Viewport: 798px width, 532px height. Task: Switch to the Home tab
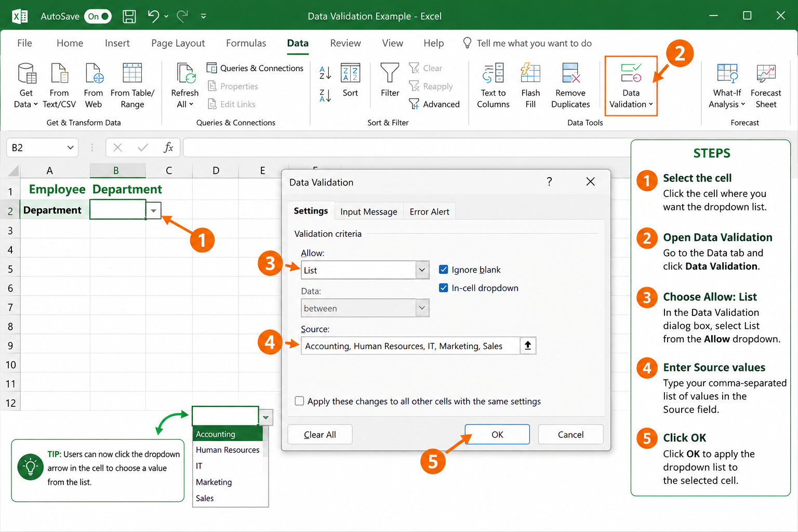70,43
